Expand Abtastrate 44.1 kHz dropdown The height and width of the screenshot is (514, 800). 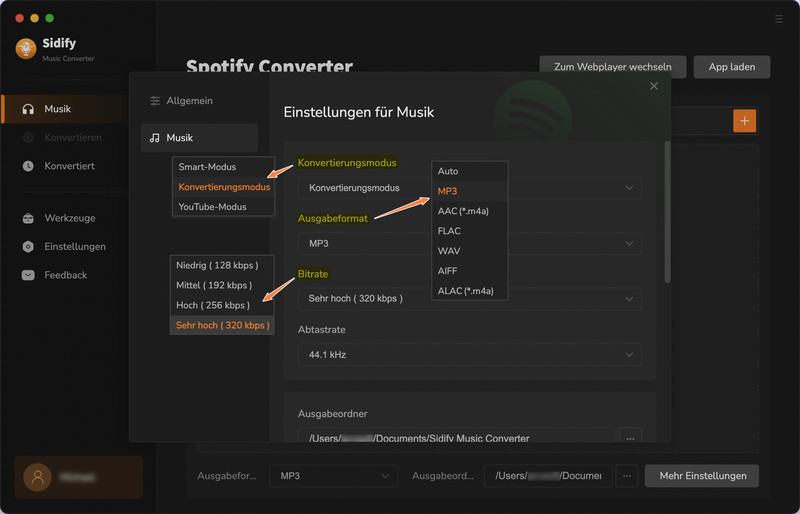pos(469,354)
